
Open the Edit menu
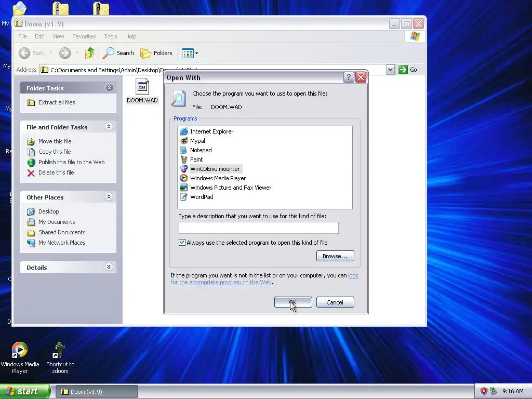(39, 36)
